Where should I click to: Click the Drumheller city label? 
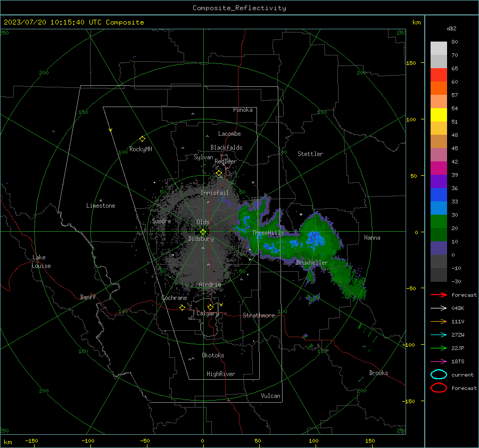click(311, 263)
